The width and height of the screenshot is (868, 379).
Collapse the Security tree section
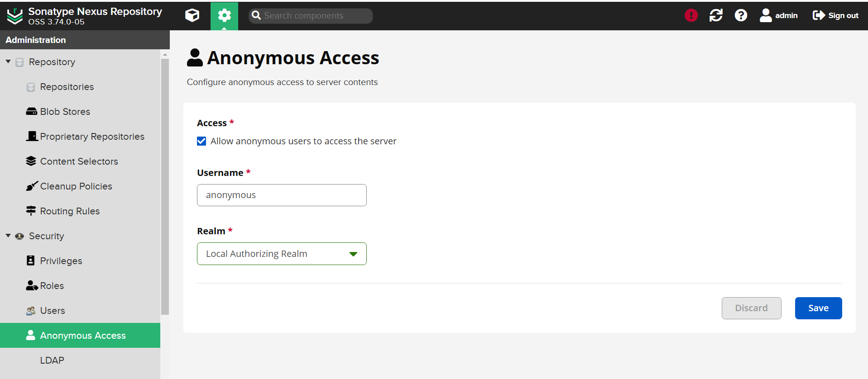[8, 236]
